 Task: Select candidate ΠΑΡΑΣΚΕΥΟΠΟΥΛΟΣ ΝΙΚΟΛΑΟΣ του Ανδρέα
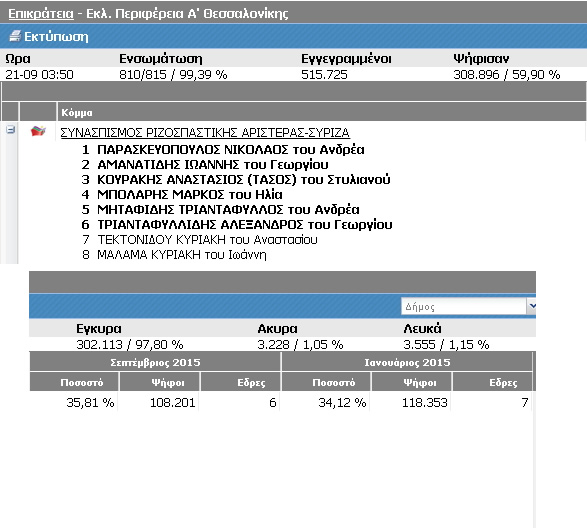(x=231, y=149)
